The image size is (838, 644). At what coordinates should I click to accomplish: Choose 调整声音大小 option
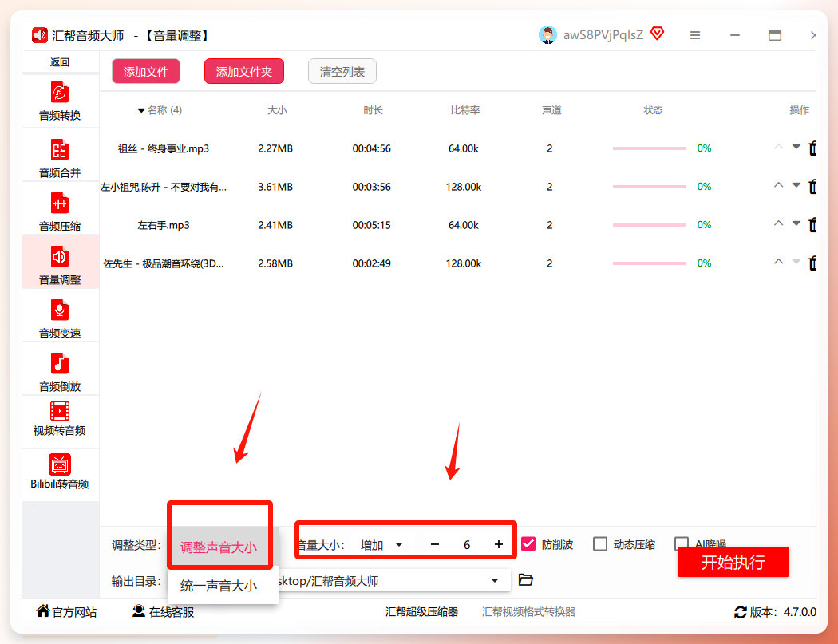coord(219,547)
